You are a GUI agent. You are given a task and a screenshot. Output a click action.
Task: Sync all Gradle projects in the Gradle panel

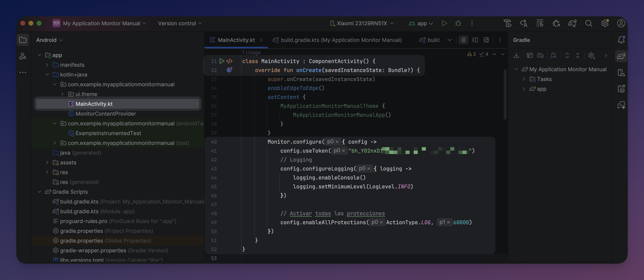click(517, 56)
